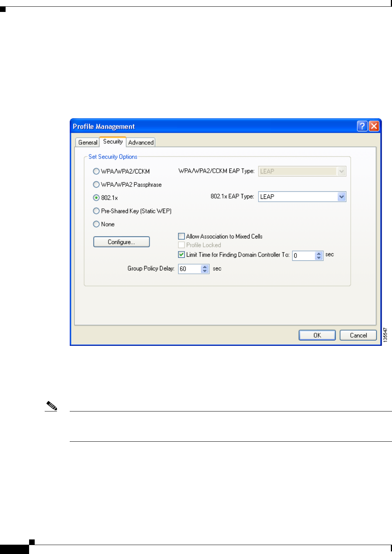The image size is (392, 554).
Task: Increase Group Policy Delay with up arrow
Action: click(x=205, y=267)
